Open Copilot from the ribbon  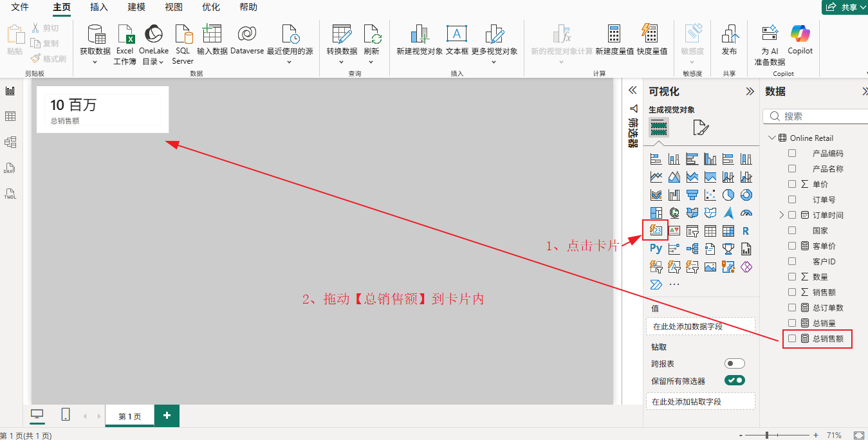pyautogui.click(x=800, y=40)
